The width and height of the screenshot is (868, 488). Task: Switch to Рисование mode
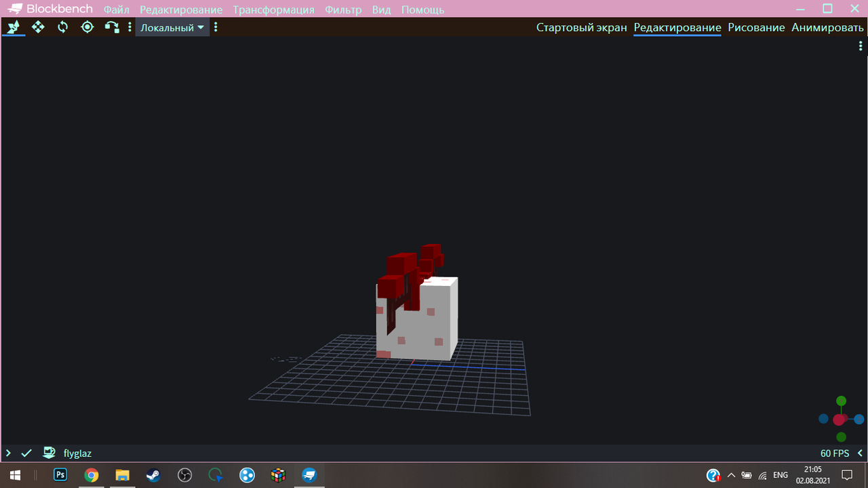pyautogui.click(x=756, y=28)
